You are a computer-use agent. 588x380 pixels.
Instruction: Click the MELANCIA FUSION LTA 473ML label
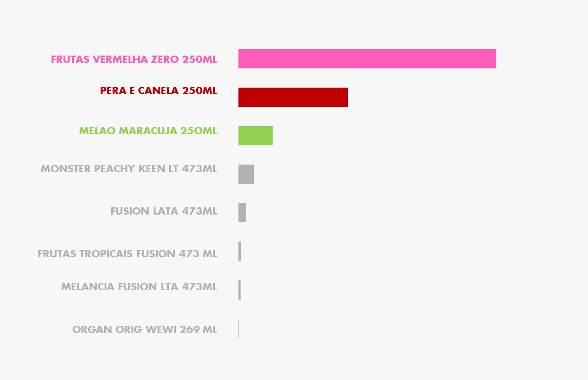[139, 287]
